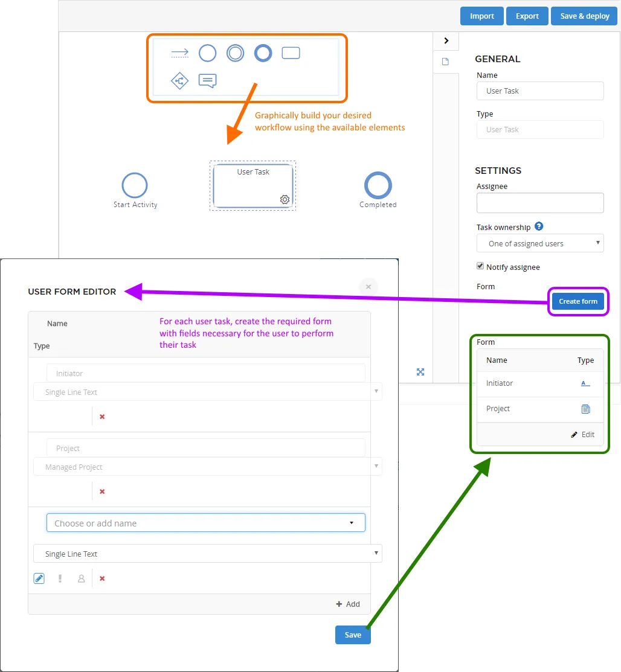The image size is (621, 672).
Task: Save the user form
Action: coord(353,635)
